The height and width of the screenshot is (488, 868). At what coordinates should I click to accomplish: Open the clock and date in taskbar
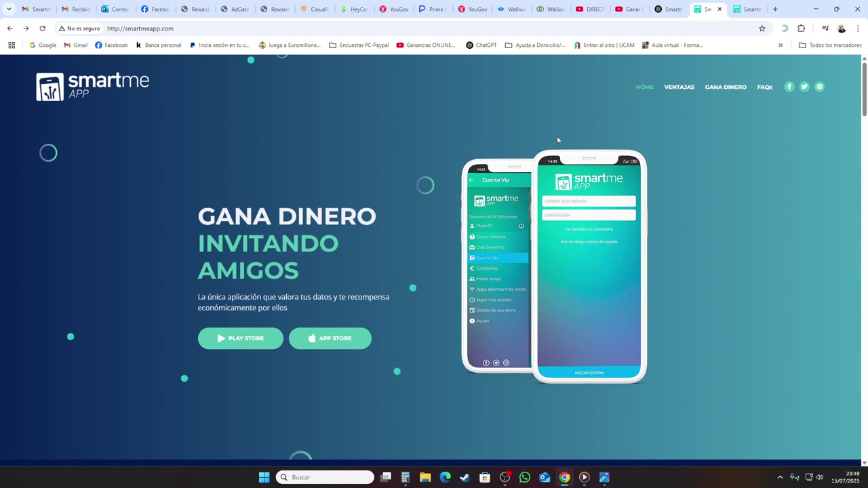point(845,477)
